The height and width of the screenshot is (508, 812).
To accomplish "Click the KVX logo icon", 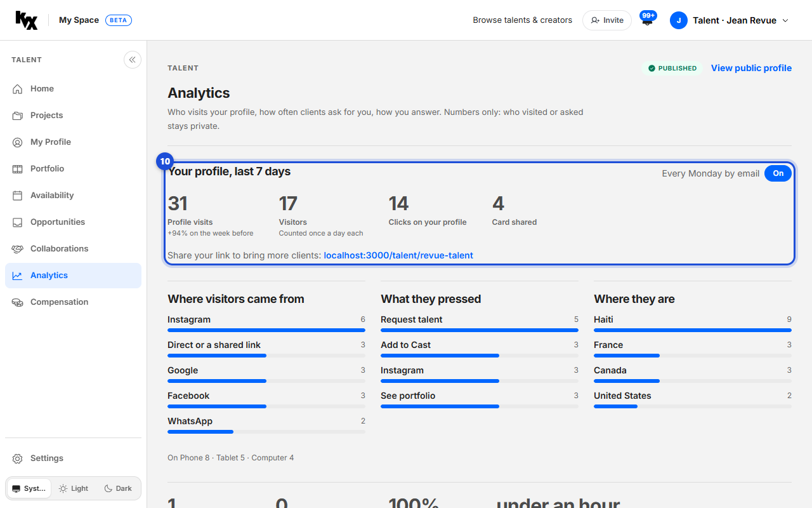I will [27, 20].
